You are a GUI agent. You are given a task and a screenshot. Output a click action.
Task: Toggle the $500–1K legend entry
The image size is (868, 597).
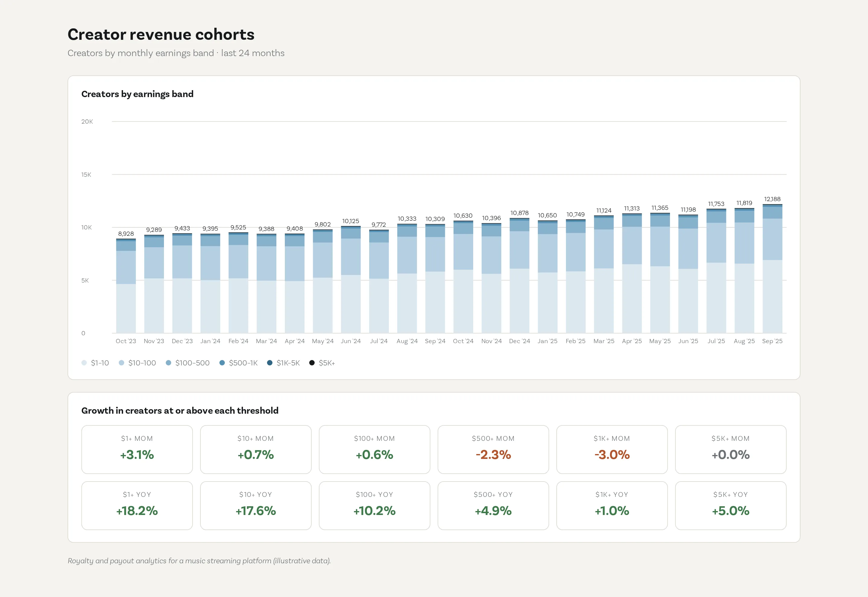(238, 363)
